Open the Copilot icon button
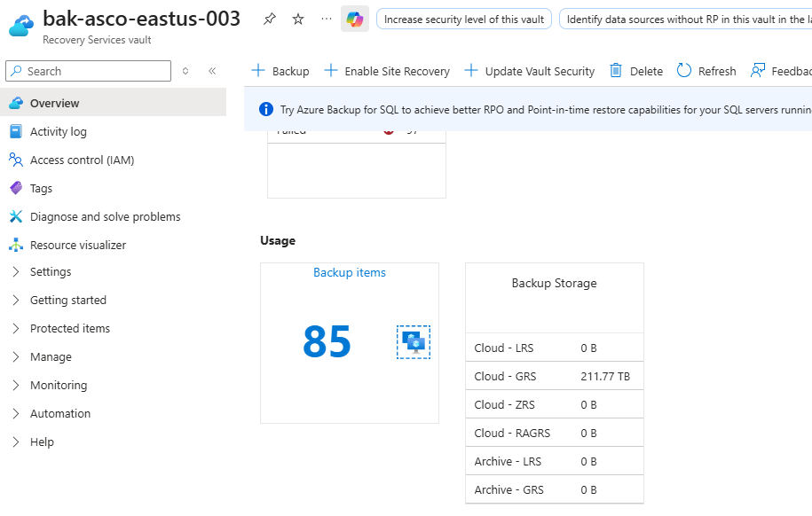This screenshot has width=812, height=516. click(x=355, y=20)
